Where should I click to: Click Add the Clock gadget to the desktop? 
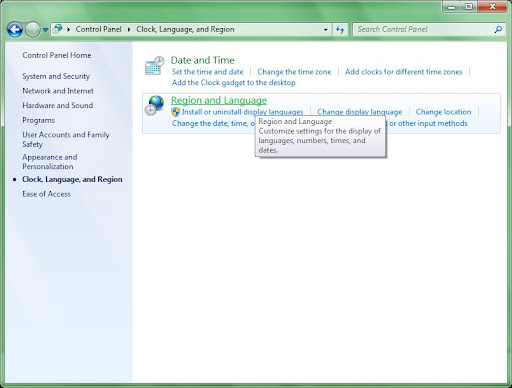click(x=233, y=83)
